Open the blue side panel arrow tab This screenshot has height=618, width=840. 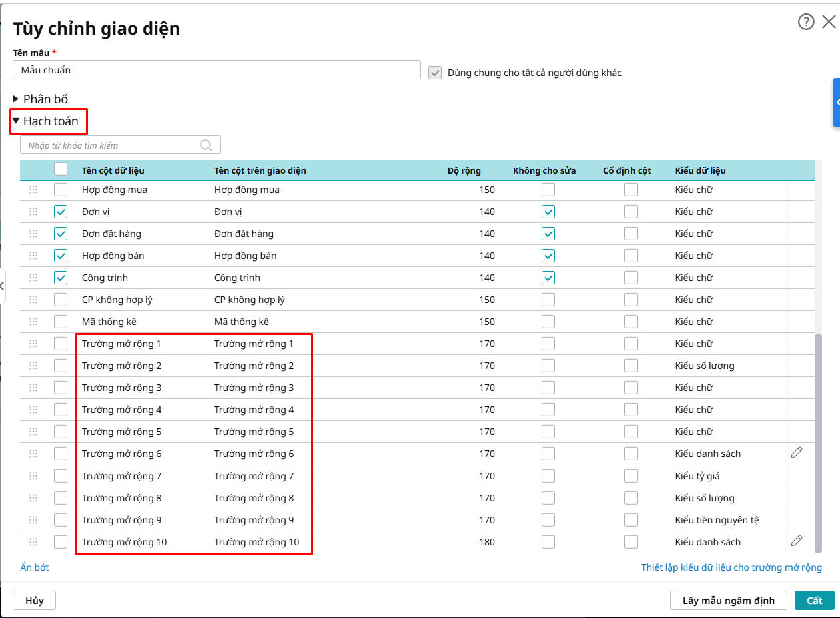tap(836, 102)
